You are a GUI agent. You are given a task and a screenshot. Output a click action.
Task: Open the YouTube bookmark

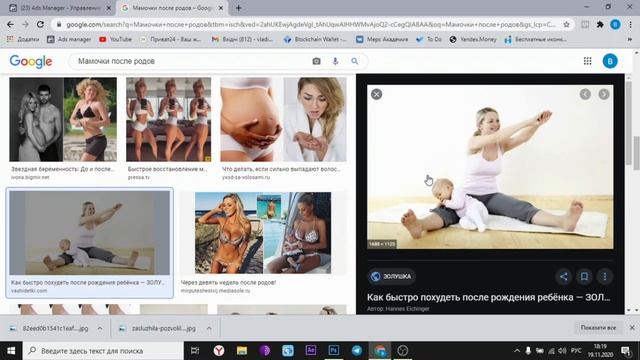[116, 40]
